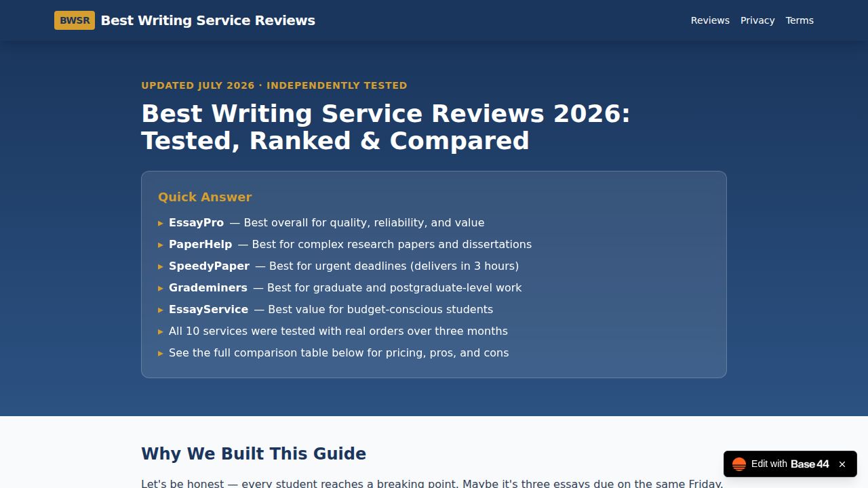Click 'Best for urgent deadlines' description
Viewport: 868px width, 488px height.
(x=394, y=266)
